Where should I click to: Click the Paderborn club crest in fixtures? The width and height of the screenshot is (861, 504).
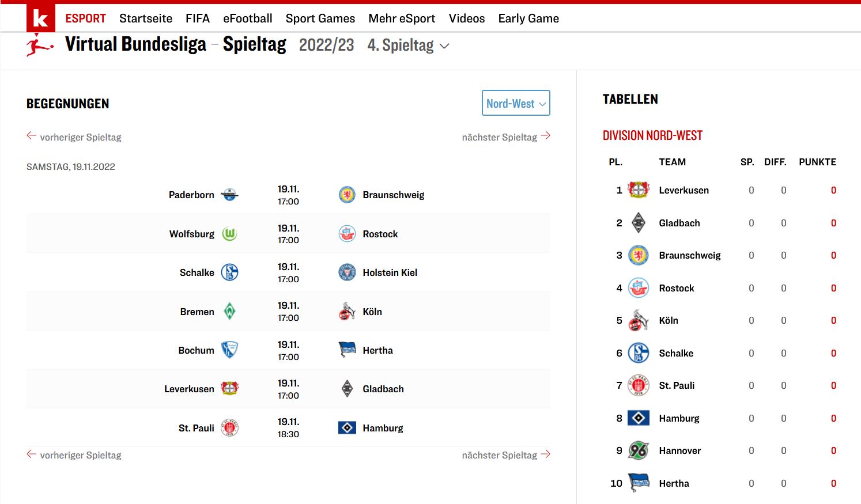pyautogui.click(x=229, y=195)
